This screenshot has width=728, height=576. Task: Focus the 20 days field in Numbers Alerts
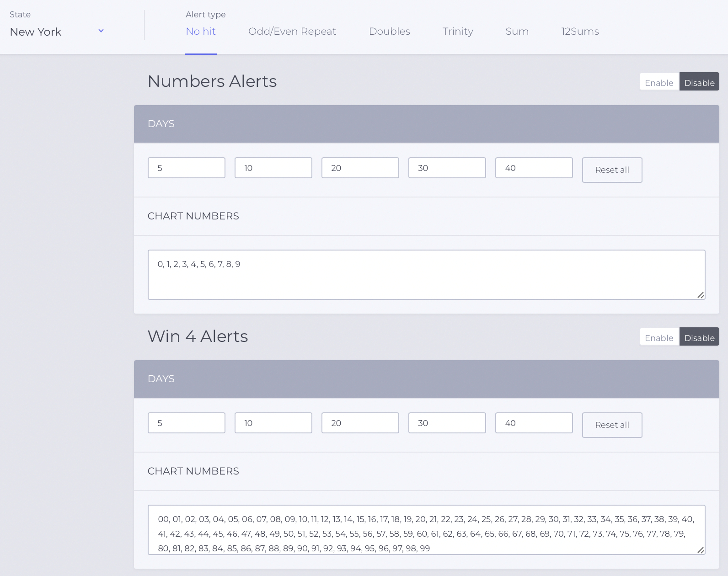[360, 168]
